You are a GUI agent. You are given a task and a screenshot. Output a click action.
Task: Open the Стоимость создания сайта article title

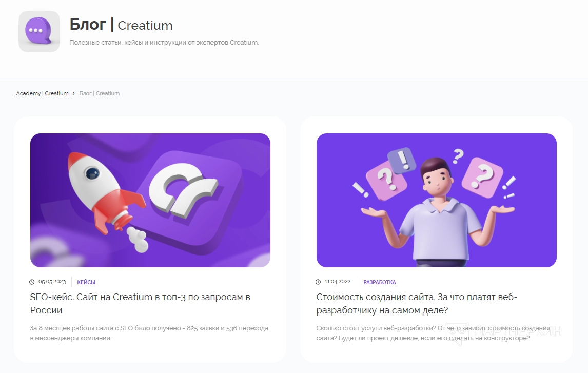click(417, 304)
